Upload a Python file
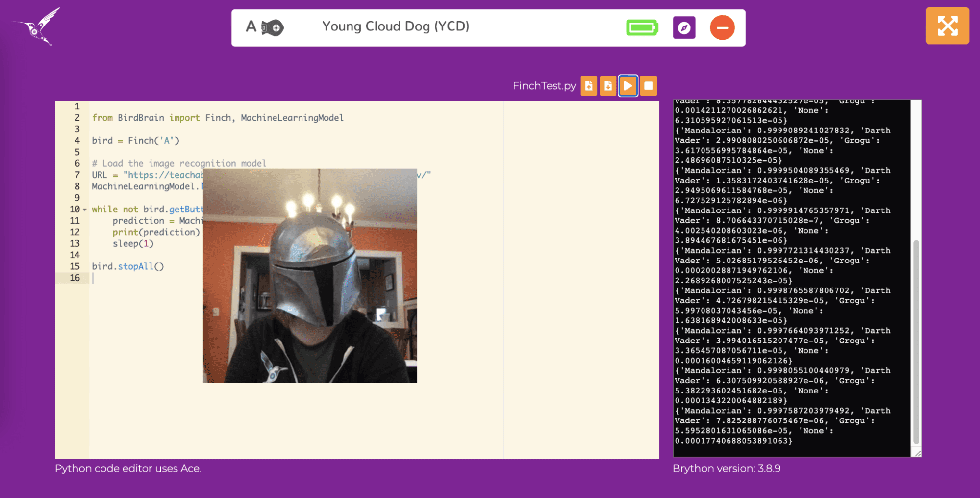980x498 pixels. [x=589, y=86]
